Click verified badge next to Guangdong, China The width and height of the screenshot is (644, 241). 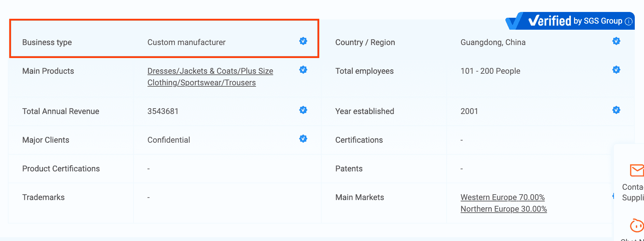tap(616, 41)
